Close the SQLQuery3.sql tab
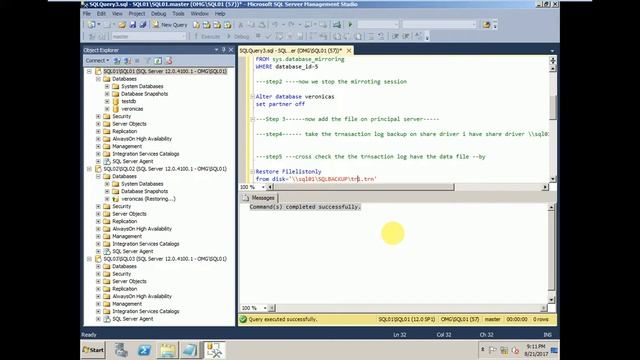 [349, 51]
